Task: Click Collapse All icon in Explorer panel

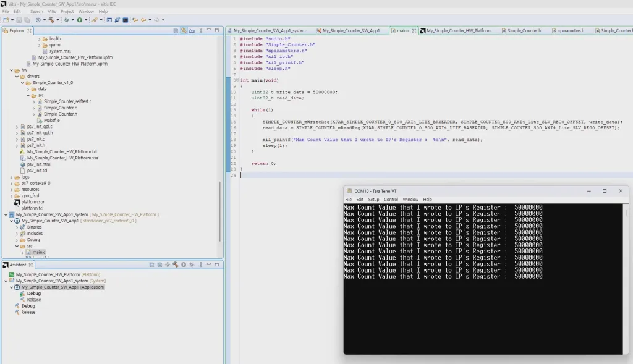Action: (x=175, y=30)
